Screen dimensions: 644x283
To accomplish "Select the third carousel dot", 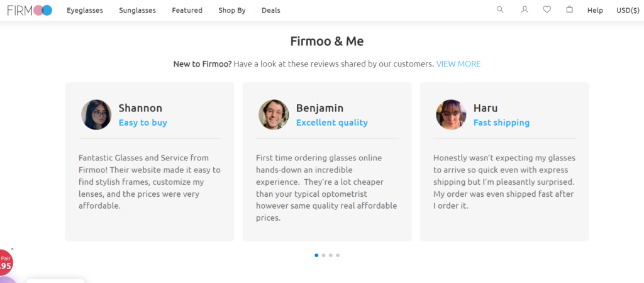I will (331, 255).
